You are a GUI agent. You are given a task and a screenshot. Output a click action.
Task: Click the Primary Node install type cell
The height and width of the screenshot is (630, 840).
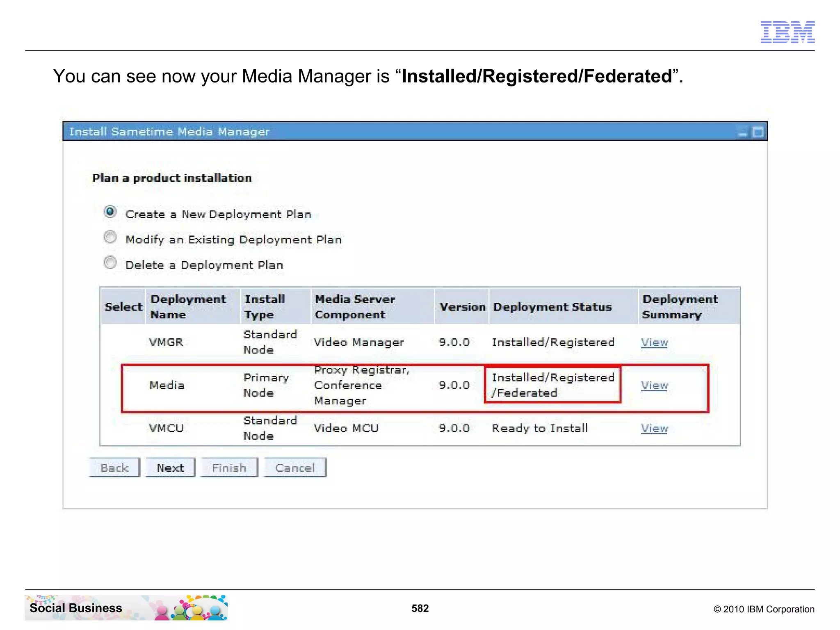(266, 385)
